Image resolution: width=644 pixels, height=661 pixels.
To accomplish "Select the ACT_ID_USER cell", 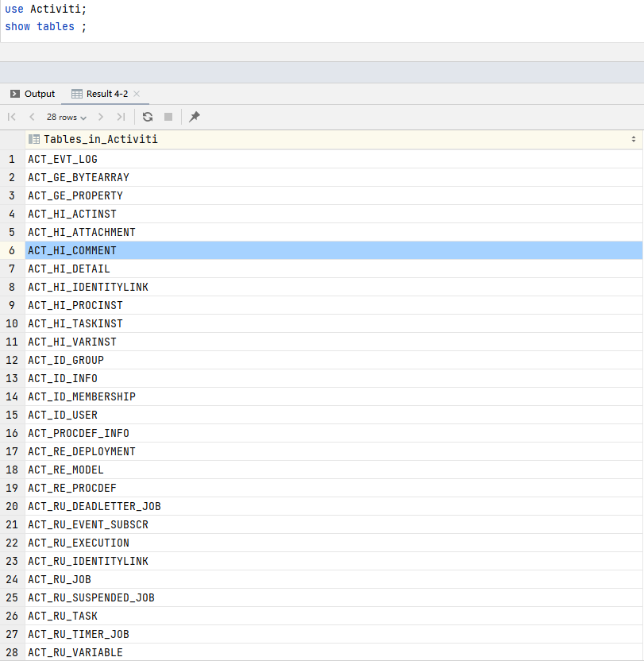I will coord(334,415).
